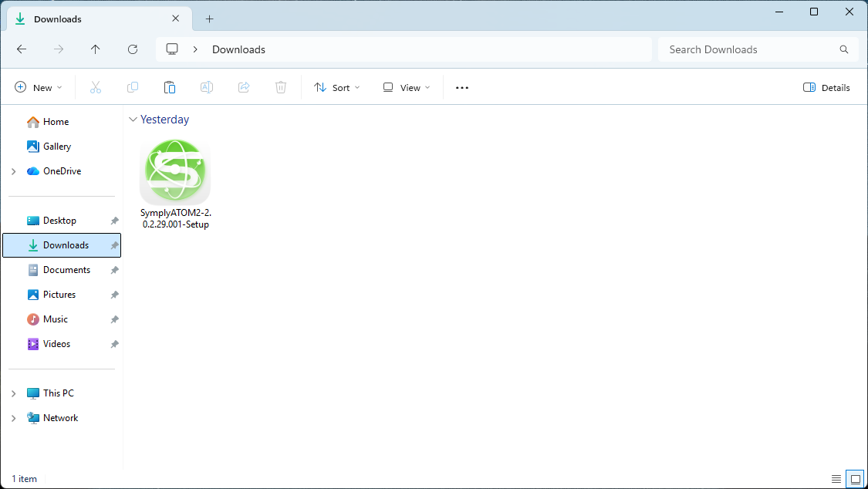The image size is (868, 489).
Task: Click Downloads breadcrumb in address bar
Action: 238,49
